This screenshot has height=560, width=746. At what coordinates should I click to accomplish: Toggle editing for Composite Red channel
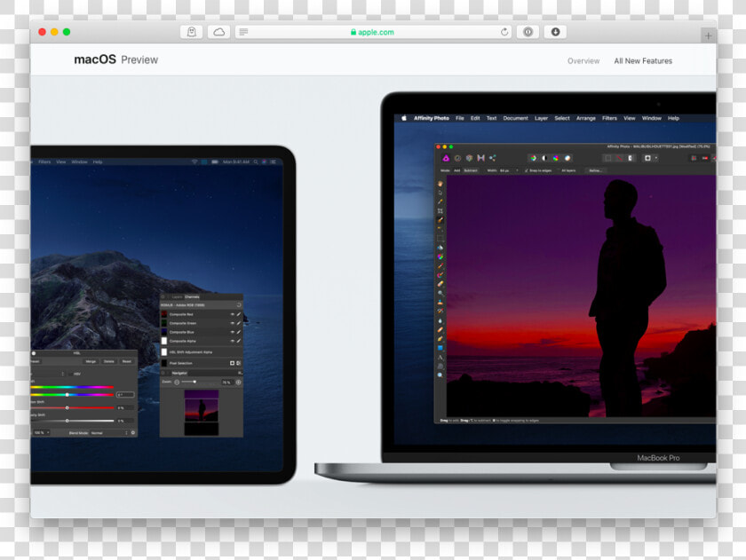click(239, 314)
